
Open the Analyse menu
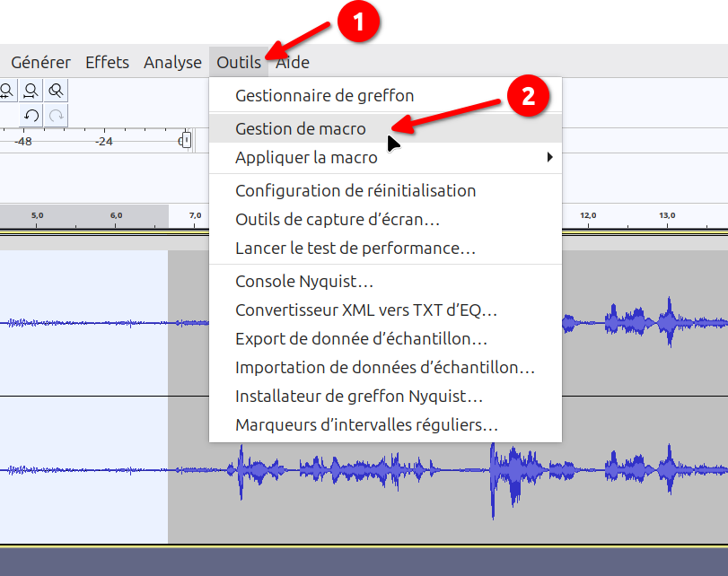click(172, 63)
